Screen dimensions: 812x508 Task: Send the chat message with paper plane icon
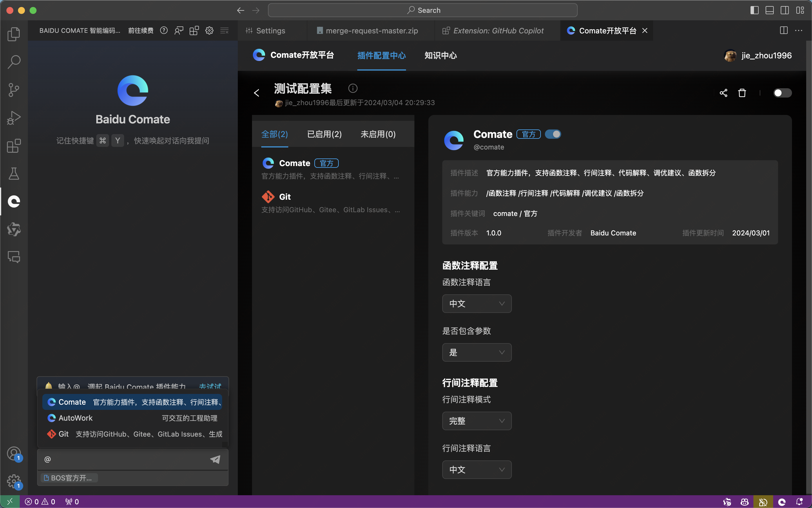click(215, 459)
